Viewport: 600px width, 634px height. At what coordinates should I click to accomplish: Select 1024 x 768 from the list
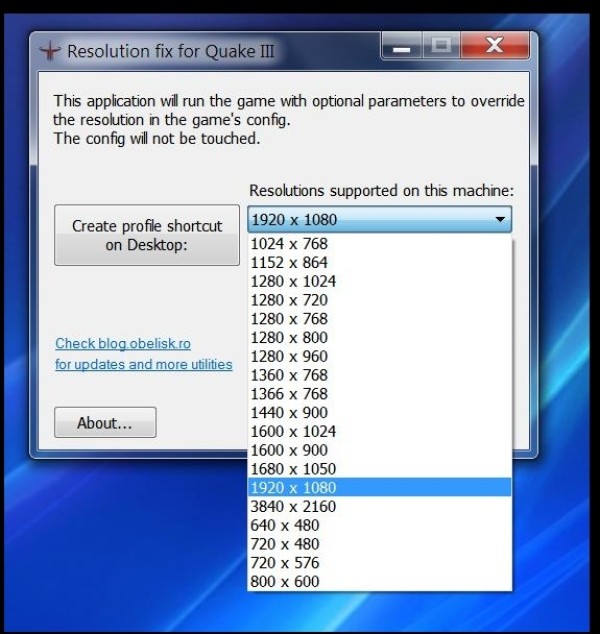[x=379, y=243]
